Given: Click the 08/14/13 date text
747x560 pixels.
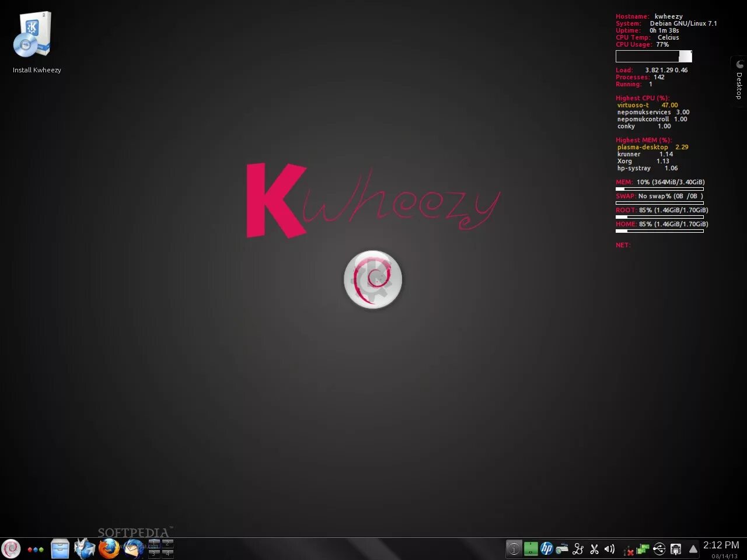Looking at the screenshot, I should (x=724, y=556).
